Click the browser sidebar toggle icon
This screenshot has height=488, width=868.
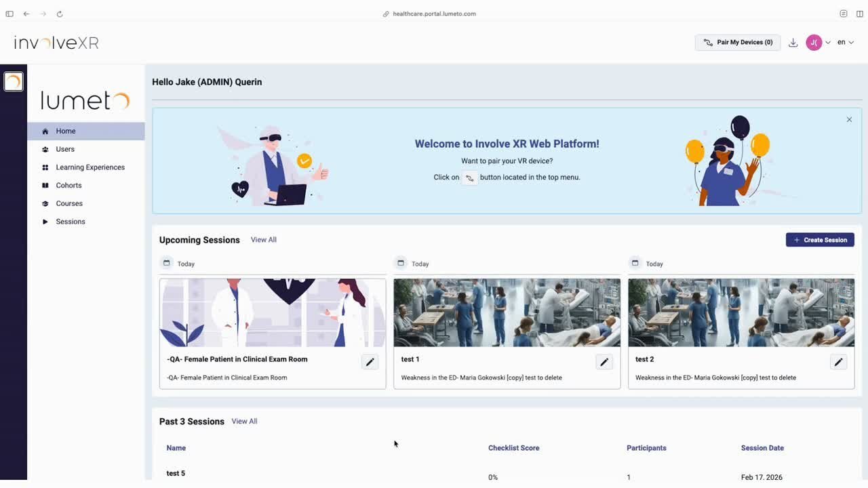tap(9, 14)
